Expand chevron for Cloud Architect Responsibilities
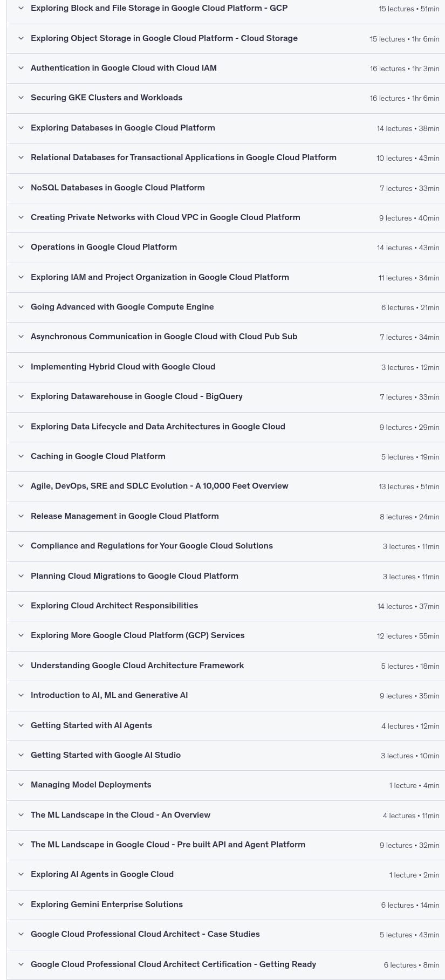 21,606
